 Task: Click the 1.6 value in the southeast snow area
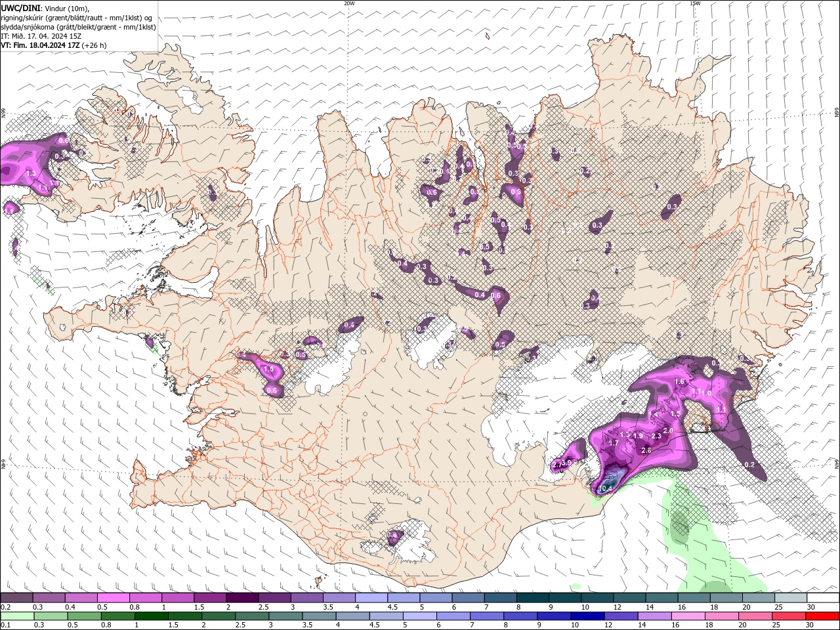click(680, 382)
